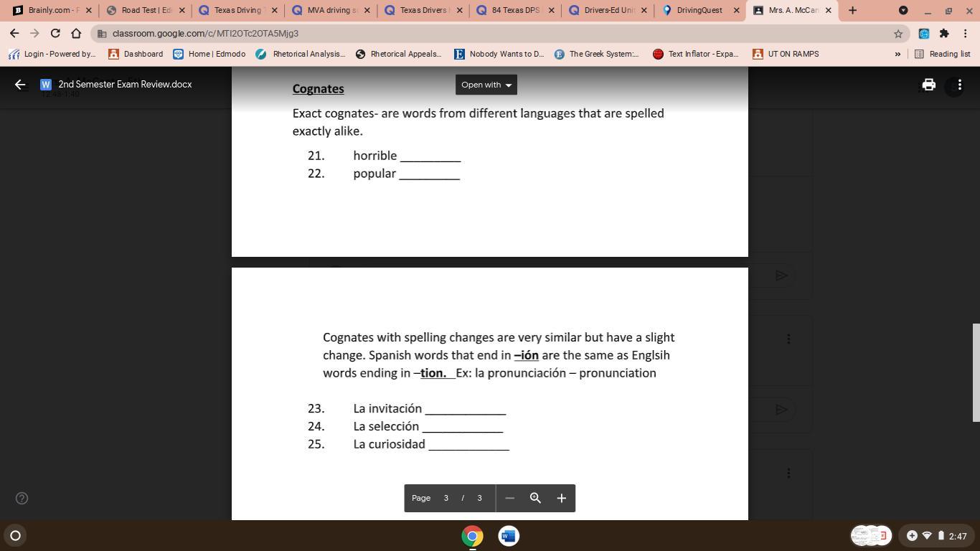Bookmark this page with the star icon
Viewport: 980px width, 551px height.
tap(898, 34)
